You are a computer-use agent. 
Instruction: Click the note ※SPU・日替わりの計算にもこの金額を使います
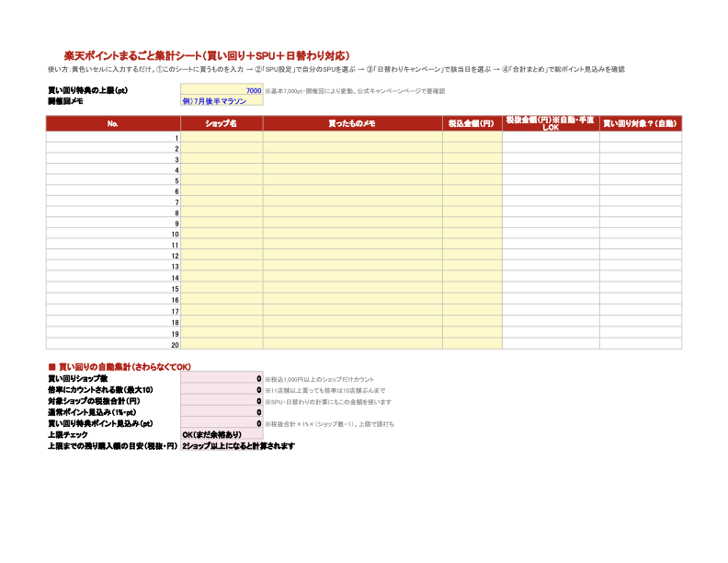pyautogui.click(x=328, y=402)
